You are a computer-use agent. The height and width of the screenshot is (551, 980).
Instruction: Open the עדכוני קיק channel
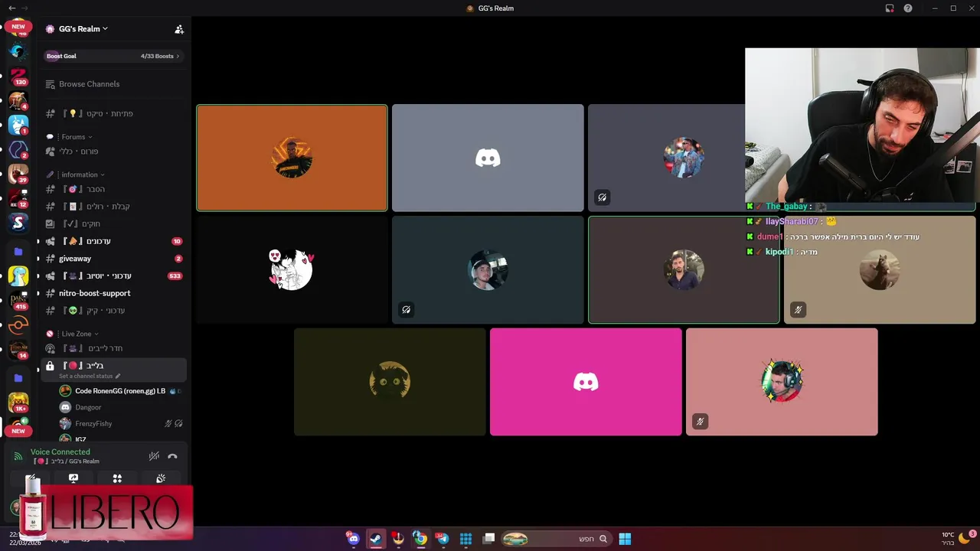114,311
